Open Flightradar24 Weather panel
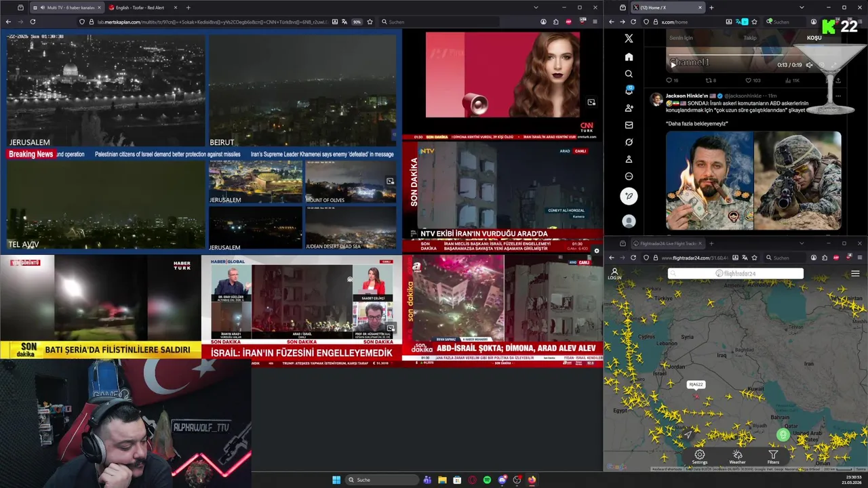The width and height of the screenshot is (868, 488). 737,457
